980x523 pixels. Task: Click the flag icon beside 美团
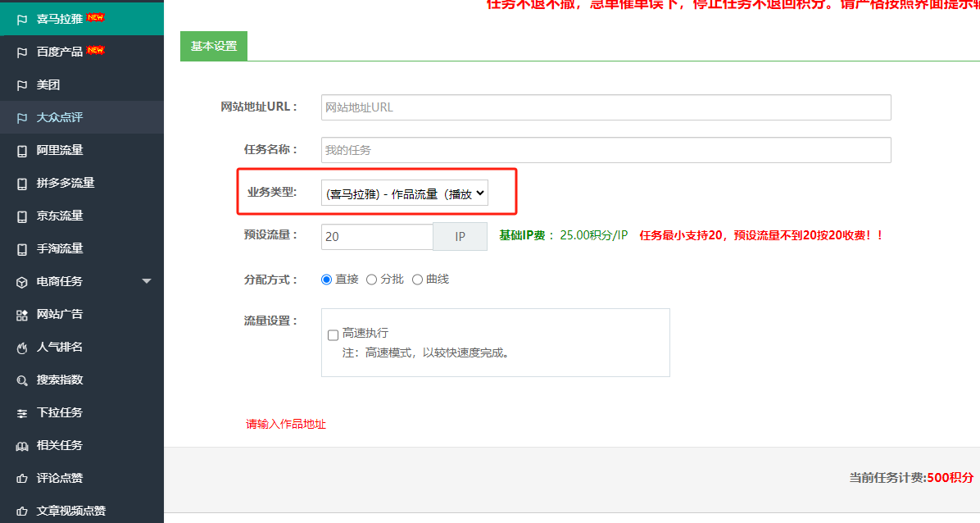tap(22, 85)
